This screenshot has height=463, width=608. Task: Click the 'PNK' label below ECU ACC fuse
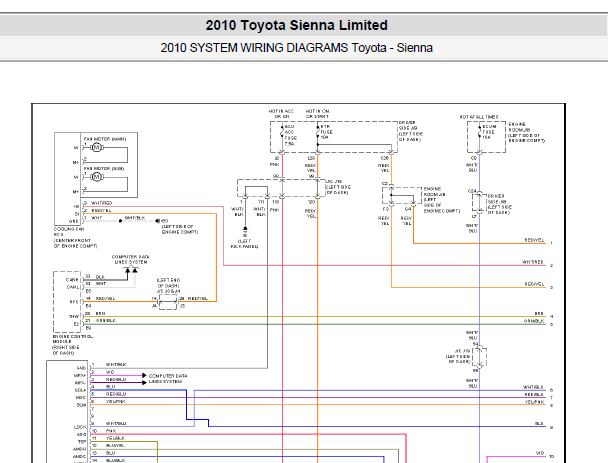point(275,164)
